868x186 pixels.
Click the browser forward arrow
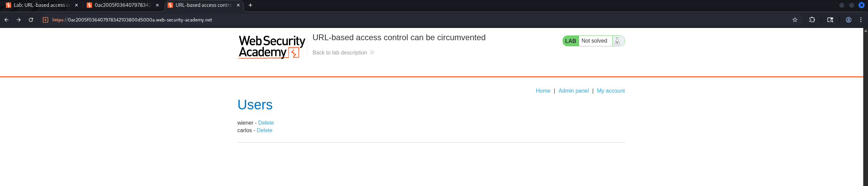(19, 20)
